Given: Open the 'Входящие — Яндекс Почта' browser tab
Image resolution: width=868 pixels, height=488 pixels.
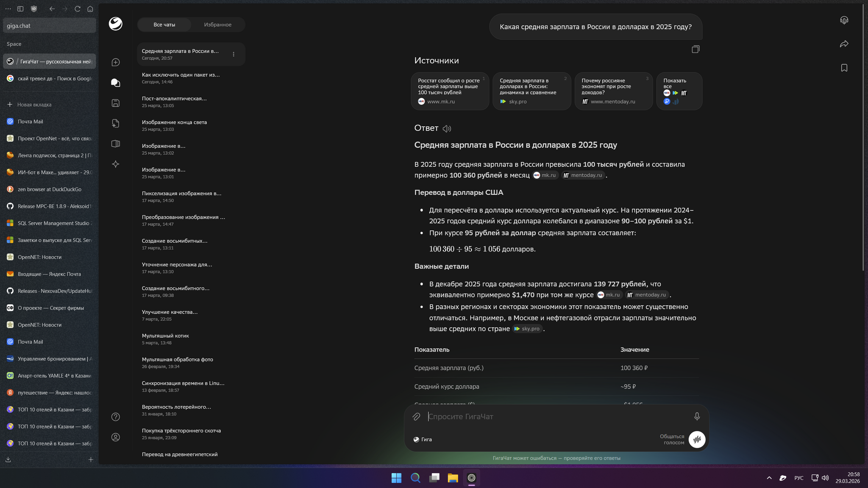Looking at the screenshot, I should (49, 274).
